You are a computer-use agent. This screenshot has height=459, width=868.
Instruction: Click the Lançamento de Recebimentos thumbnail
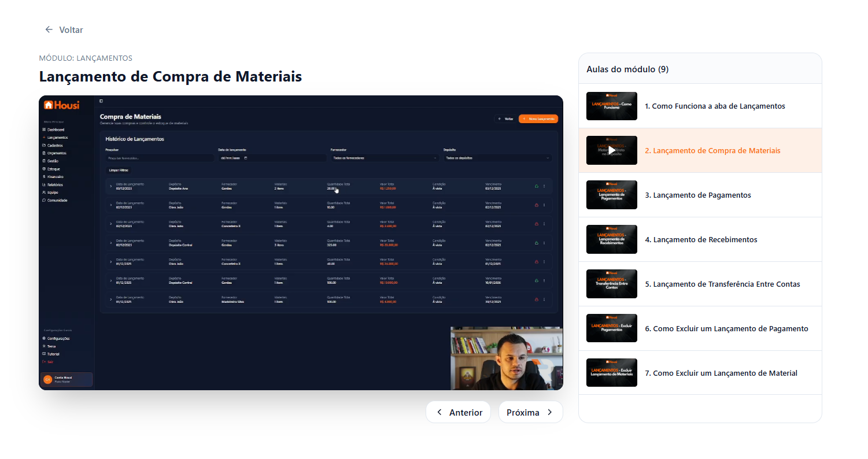(611, 239)
